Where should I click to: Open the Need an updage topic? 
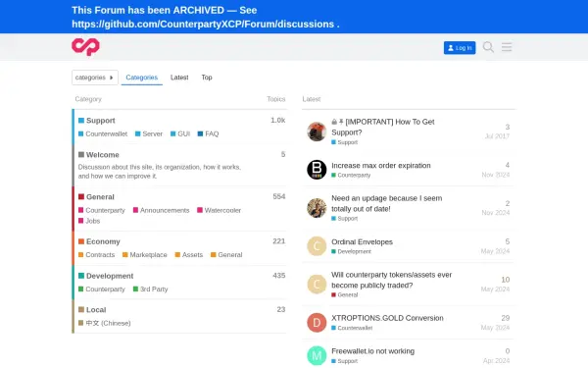[x=387, y=203]
